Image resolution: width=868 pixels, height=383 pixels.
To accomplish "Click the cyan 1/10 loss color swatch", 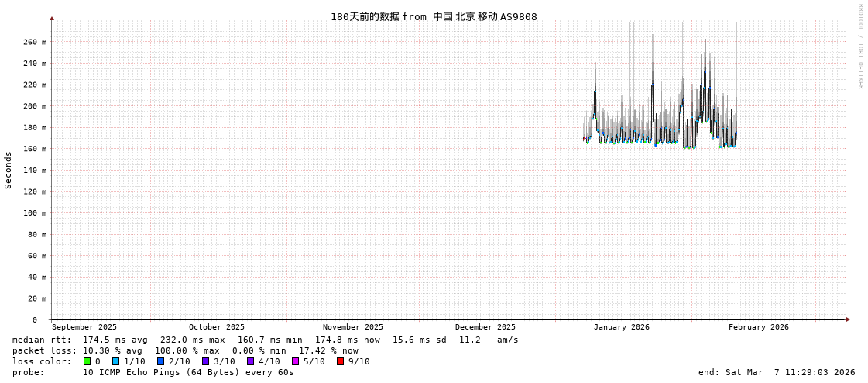I will pyautogui.click(x=115, y=361).
